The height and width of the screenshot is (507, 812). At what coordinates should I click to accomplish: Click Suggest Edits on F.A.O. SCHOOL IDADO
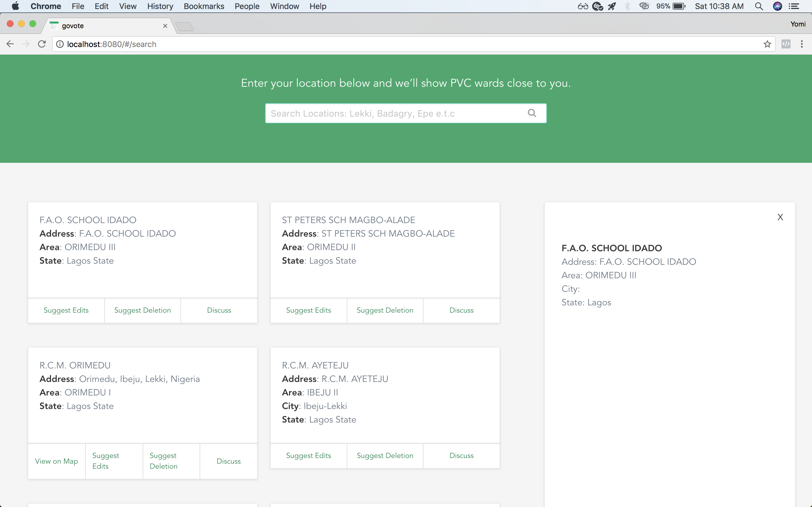coord(66,310)
